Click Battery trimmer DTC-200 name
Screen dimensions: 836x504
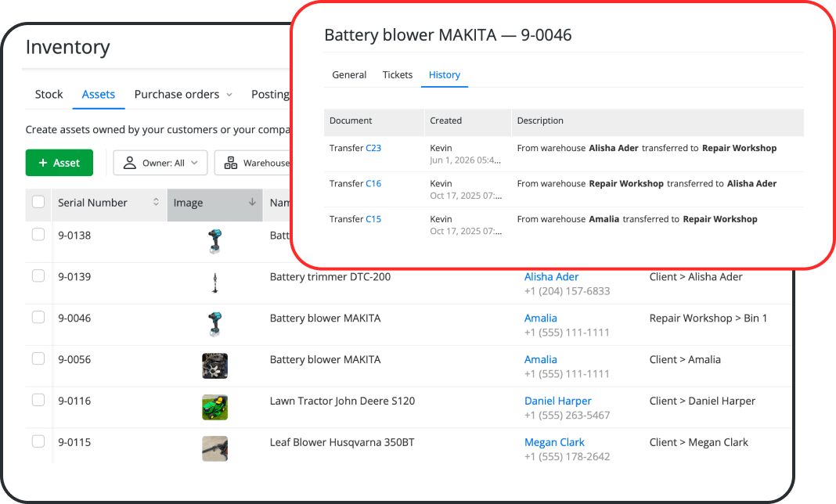pyautogui.click(x=330, y=277)
